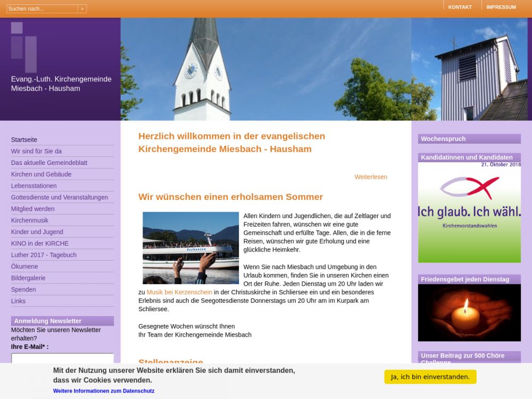Screen dimensions: 532x399
Task: Open 'KINO in der KIRCHE' page
Action: click(39, 244)
